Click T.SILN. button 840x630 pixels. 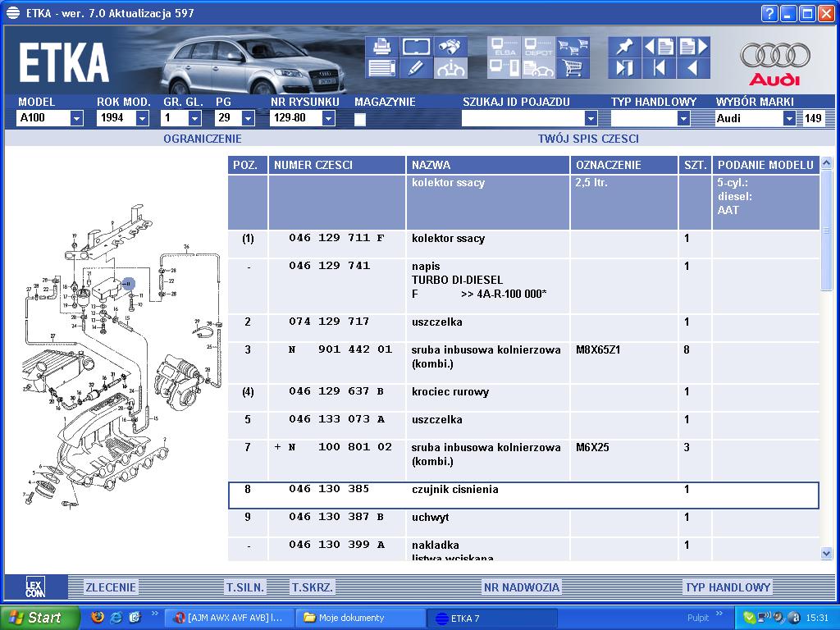pos(244,587)
